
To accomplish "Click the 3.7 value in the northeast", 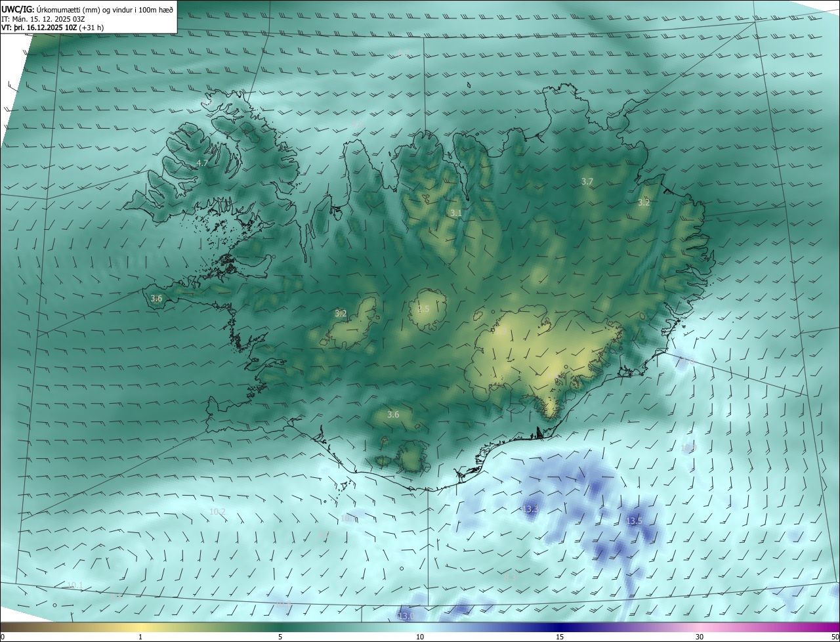I will point(587,181).
